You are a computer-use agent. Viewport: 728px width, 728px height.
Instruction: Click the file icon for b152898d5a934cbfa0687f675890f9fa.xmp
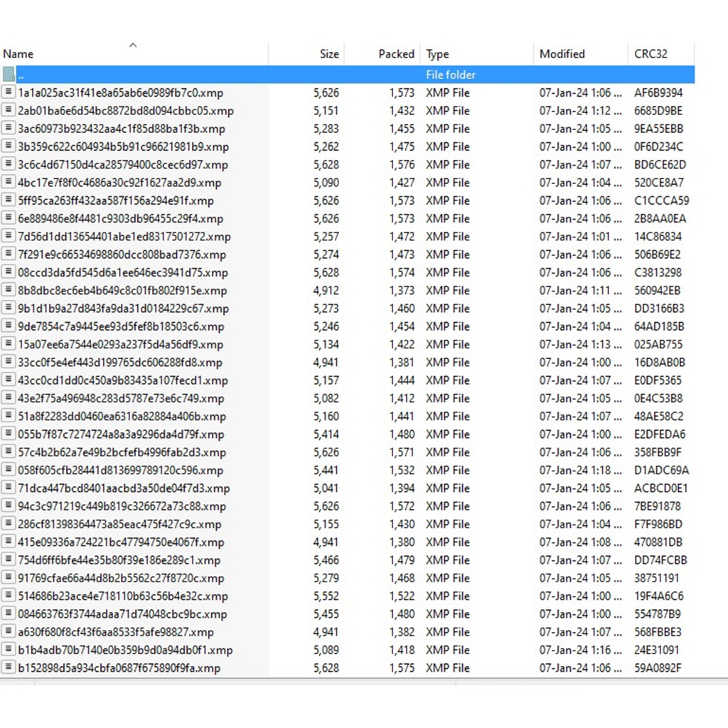coord(9,668)
